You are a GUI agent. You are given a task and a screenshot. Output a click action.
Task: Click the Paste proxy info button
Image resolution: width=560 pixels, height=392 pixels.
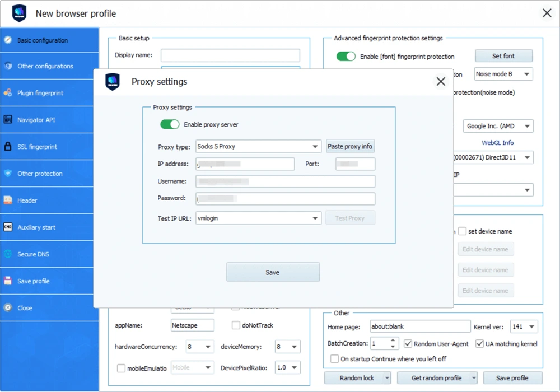pyautogui.click(x=350, y=146)
